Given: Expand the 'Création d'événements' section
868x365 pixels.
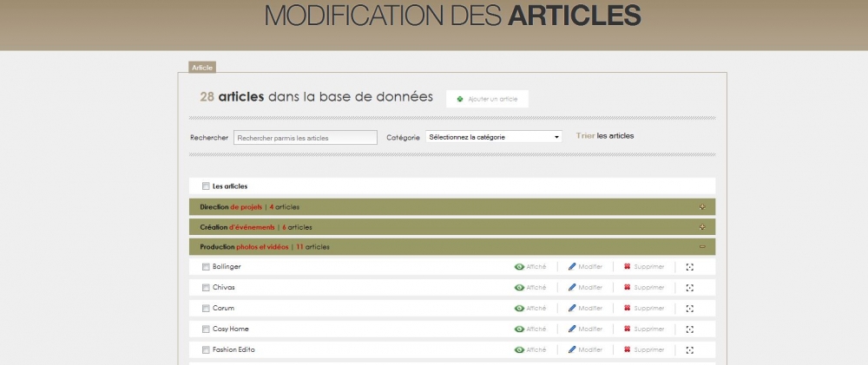Looking at the screenshot, I should 701,227.
